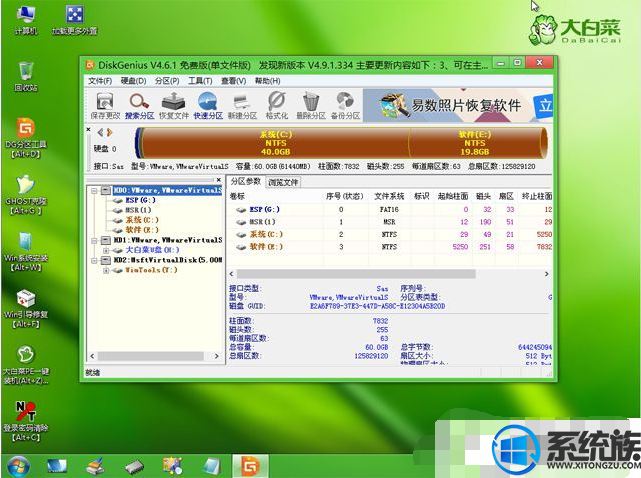Select HD0:VMware disk in the tree
The image size is (641, 478).
(167, 190)
